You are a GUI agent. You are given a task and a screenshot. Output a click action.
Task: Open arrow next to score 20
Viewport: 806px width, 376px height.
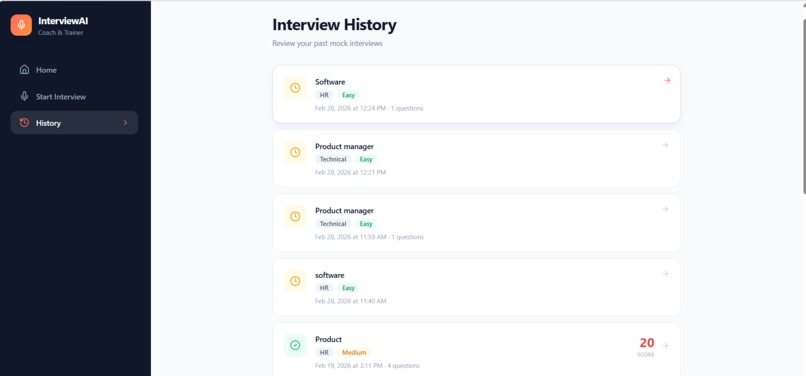tap(665, 346)
